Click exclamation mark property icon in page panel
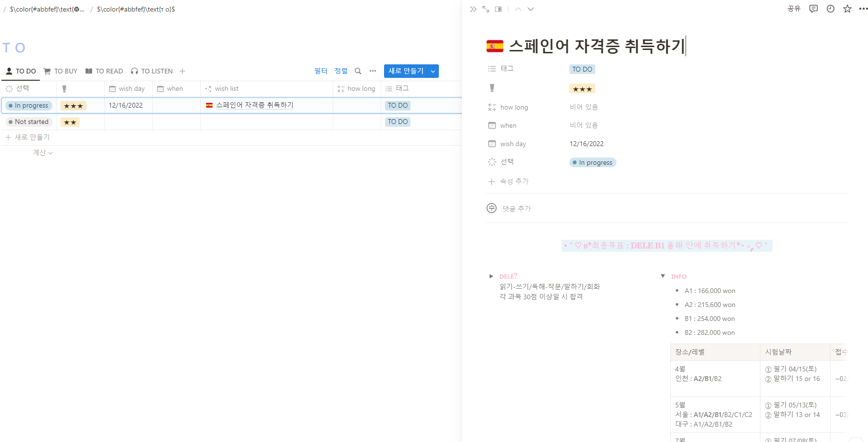Screen dimensions: 868x442 click(492, 88)
